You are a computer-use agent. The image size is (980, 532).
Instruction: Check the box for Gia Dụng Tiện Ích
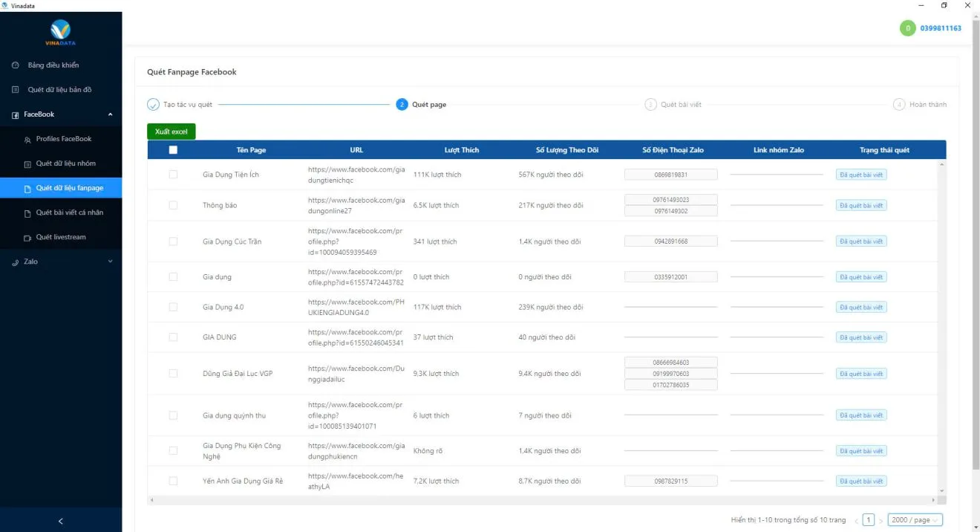(173, 175)
